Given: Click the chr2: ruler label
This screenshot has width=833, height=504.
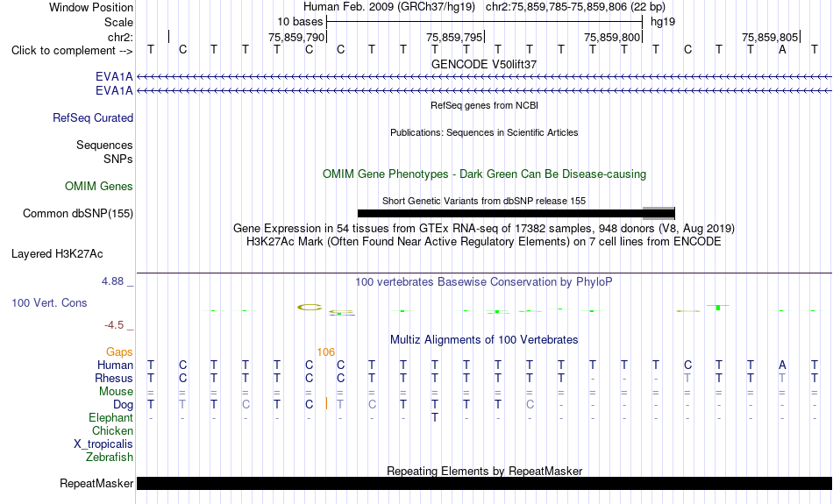Looking at the screenshot, I should coord(120,37).
